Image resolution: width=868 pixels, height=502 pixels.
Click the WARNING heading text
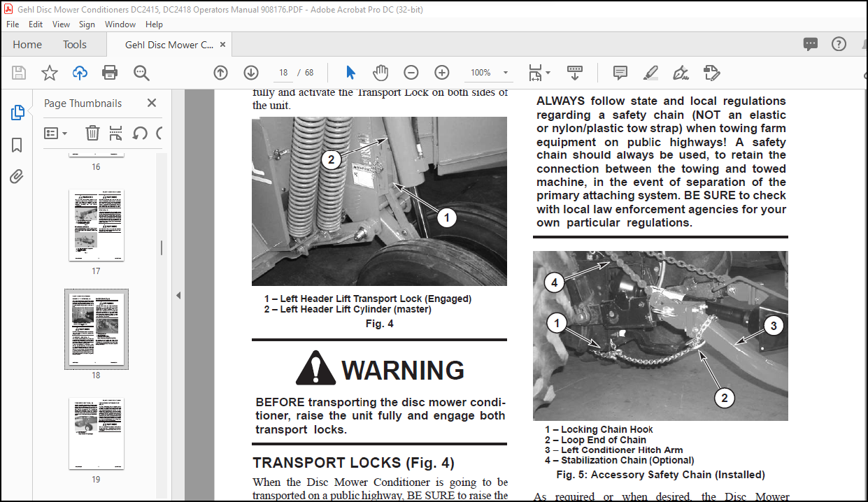tap(403, 370)
